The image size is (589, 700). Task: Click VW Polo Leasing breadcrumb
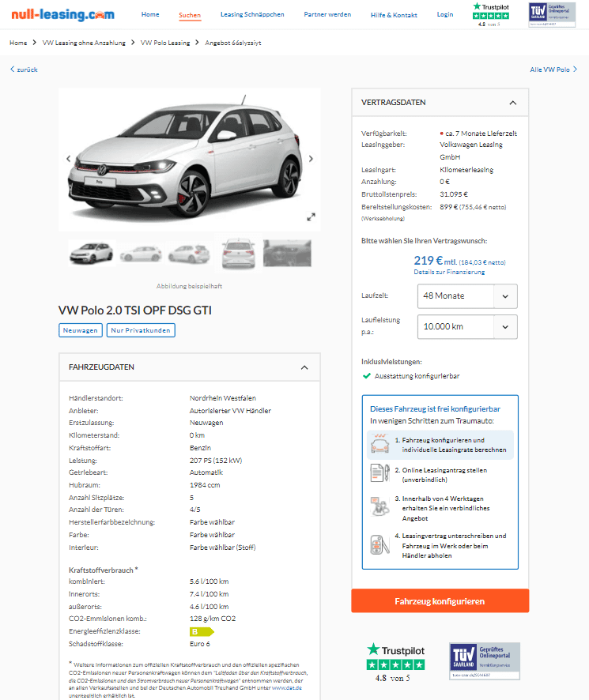point(165,43)
